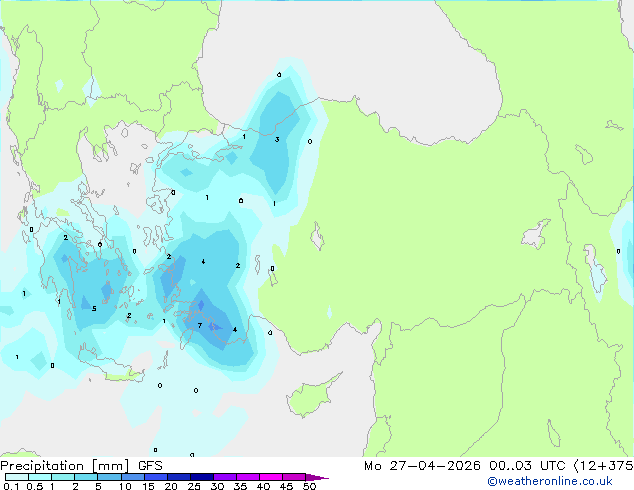Click the legend label "25"
Image resolution: width=634 pixels, height=490 pixels.
(x=194, y=486)
